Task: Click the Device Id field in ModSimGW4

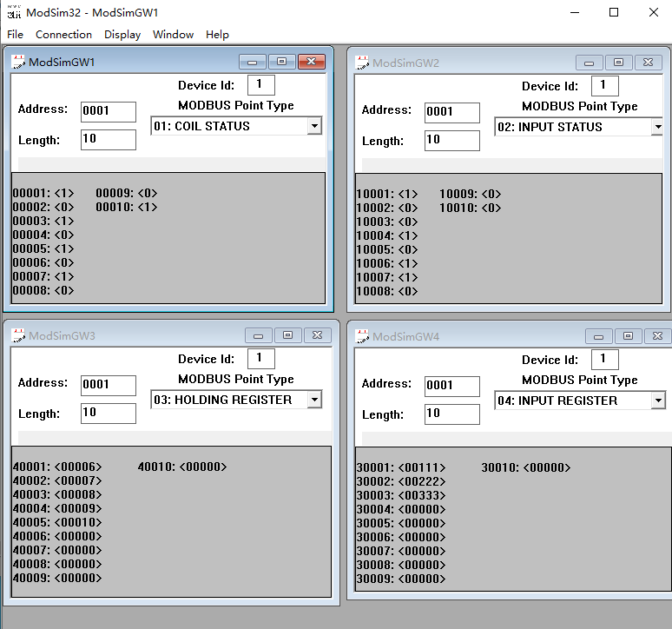Action: [605, 359]
